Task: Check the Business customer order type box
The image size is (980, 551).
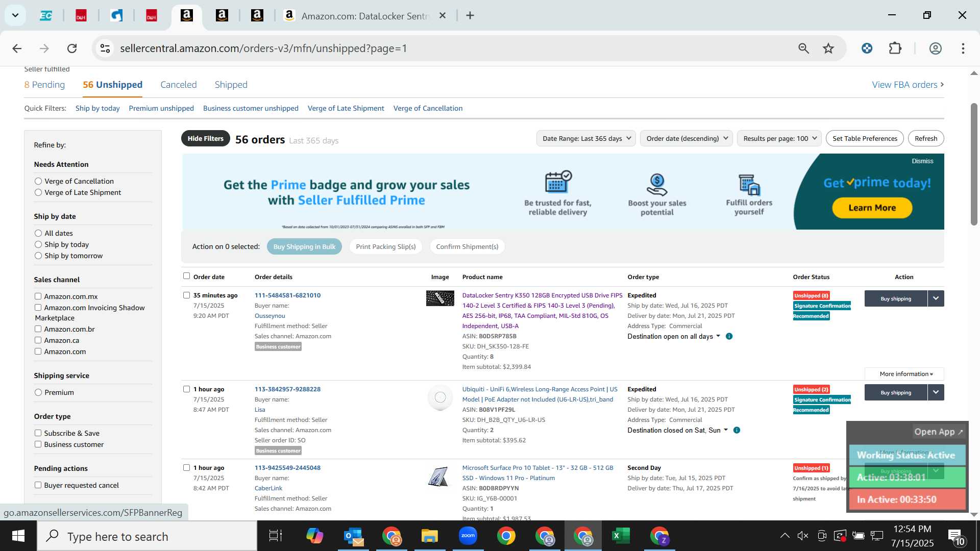Action: 38,444
